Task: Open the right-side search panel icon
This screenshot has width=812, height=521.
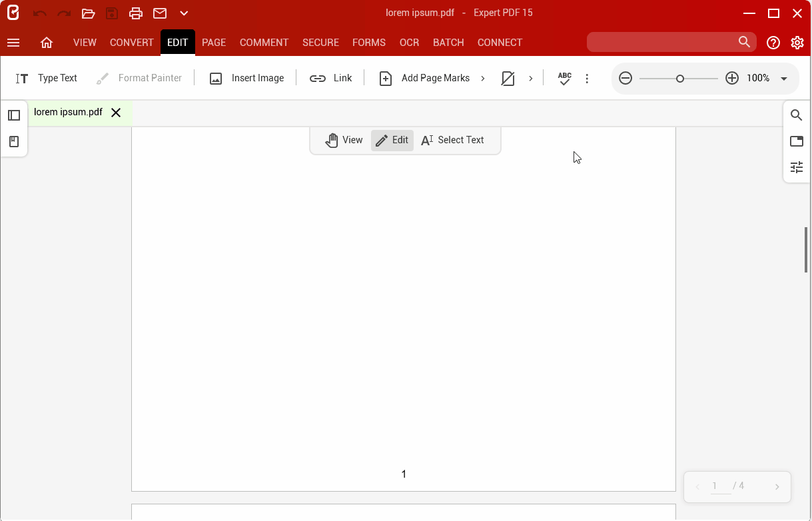Action: 797,115
